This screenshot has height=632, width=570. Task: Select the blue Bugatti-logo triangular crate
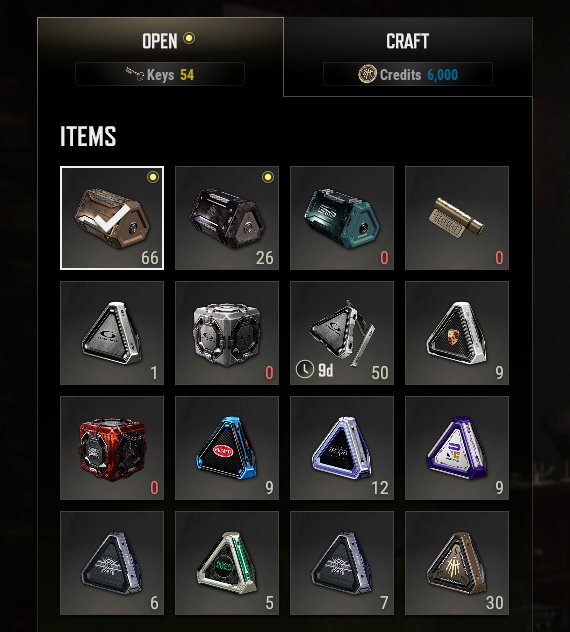227,448
